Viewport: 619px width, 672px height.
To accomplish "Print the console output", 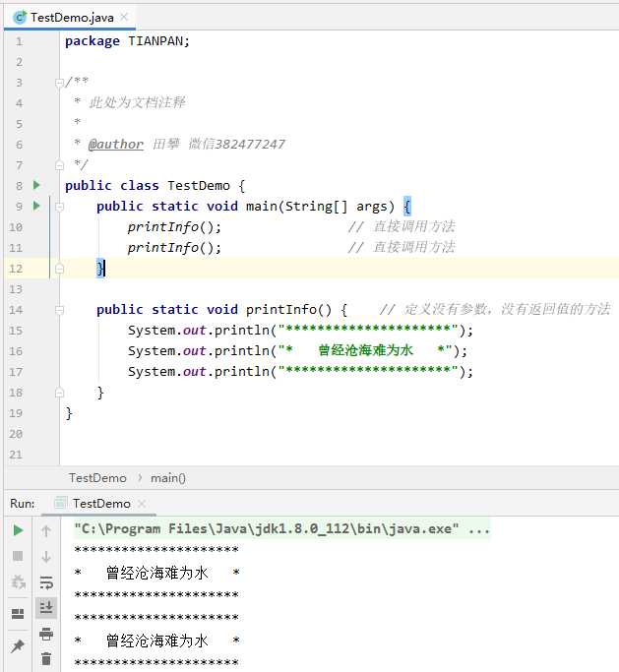I will coord(46,634).
